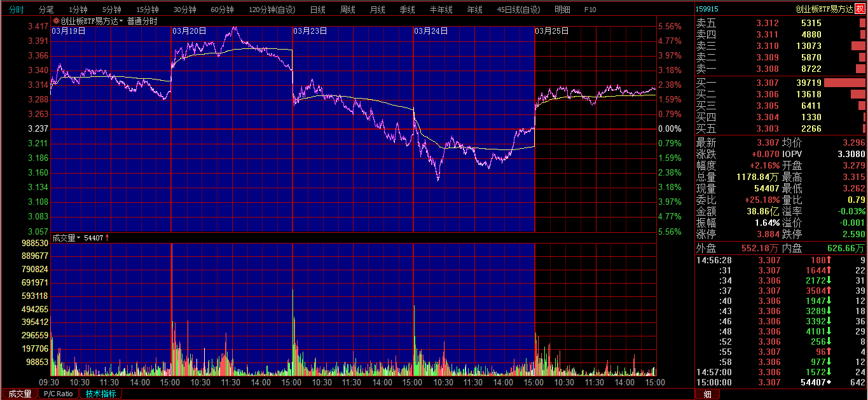Switch to the 周线 weekly view
Screen dimensions: 868x400
click(x=347, y=10)
